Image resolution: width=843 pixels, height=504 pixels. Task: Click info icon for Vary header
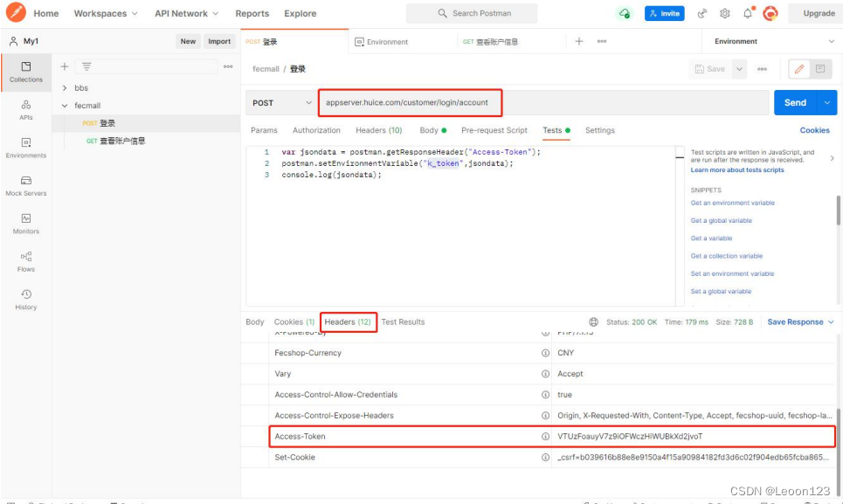pos(545,374)
